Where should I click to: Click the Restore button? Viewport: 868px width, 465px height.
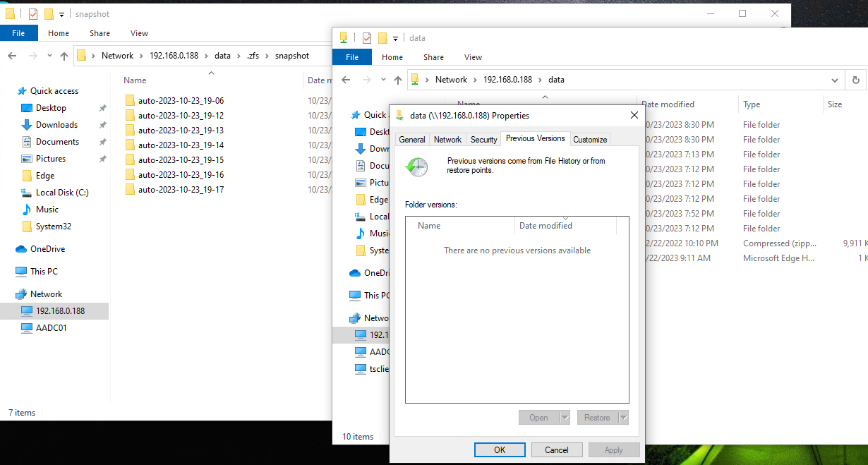(x=597, y=418)
